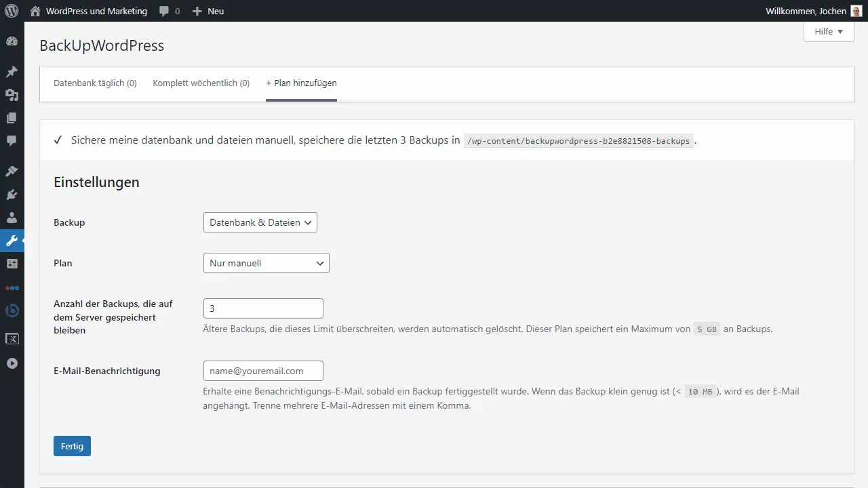Screen dimensions: 868x488
Task: Click the 'Plan' field label
Action: (63, 263)
